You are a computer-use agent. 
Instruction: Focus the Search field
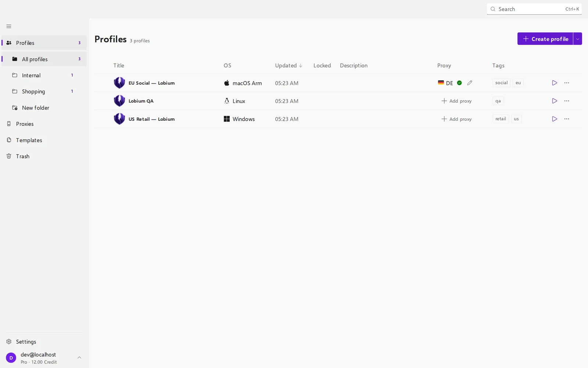[534, 9]
